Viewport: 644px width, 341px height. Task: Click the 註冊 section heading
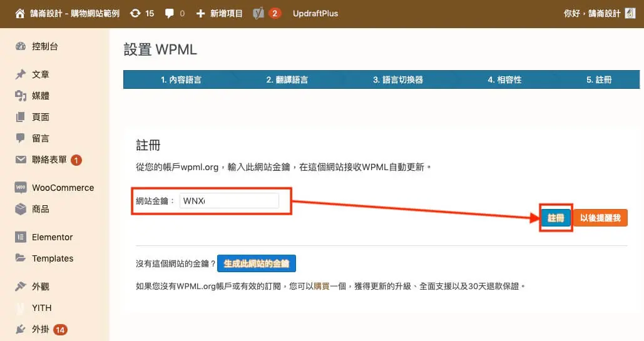tap(148, 145)
